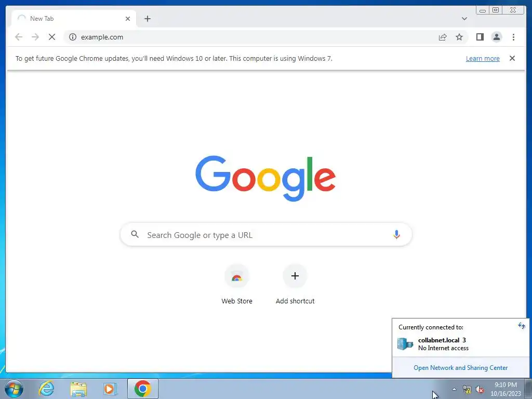
Task: Click the Currently connected to: label
Action: pos(431,327)
